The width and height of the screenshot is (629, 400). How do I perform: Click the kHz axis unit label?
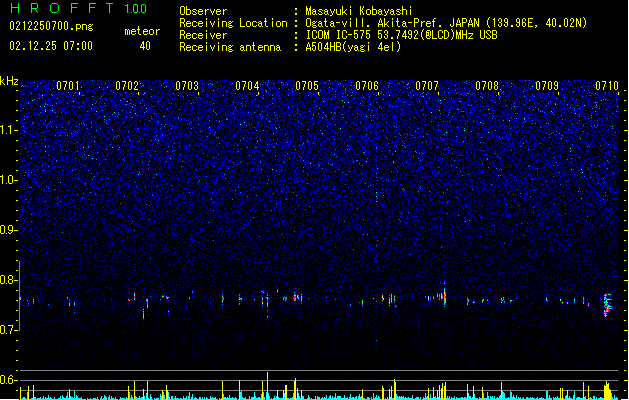[9, 81]
